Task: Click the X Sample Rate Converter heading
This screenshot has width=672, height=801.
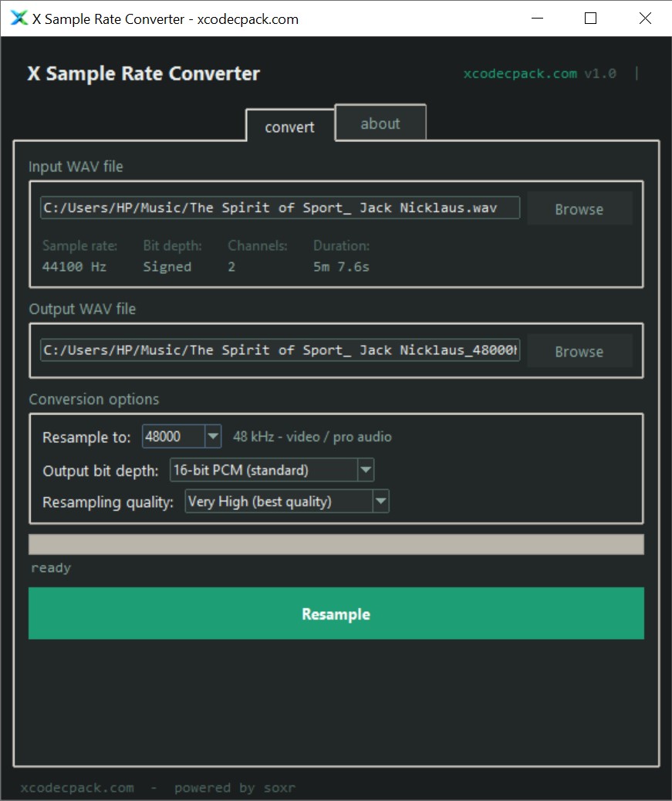Action: click(144, 74)
